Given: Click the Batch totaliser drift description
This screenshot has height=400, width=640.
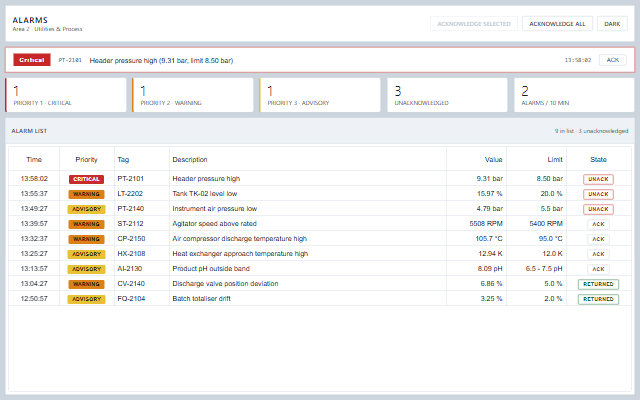Looking at the screenshot, I should click(201, 298).
